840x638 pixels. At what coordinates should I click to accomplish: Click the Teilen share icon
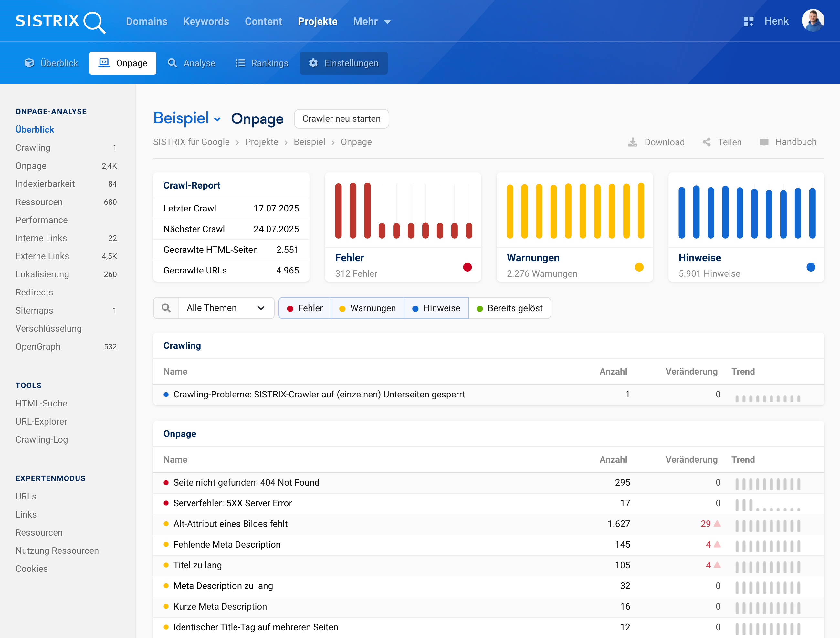[x=706, y=142]
